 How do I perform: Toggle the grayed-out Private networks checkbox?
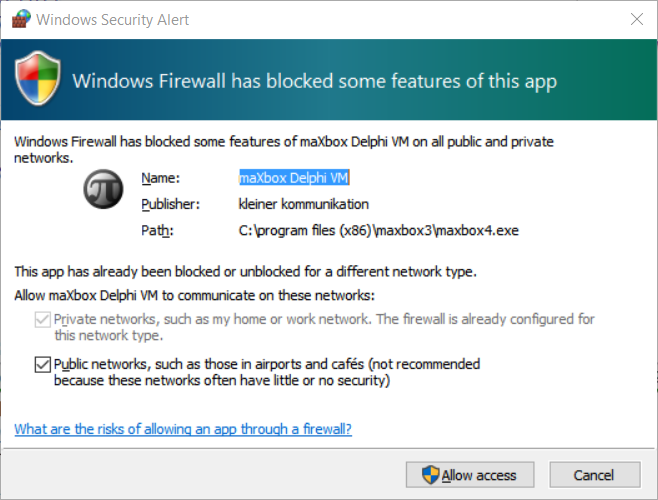41,320
